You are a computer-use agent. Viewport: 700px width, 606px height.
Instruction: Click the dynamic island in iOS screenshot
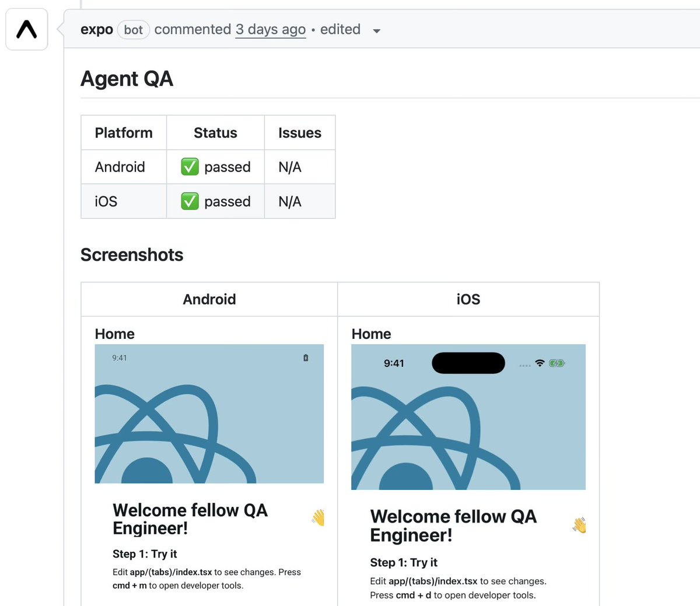point(468,363)
